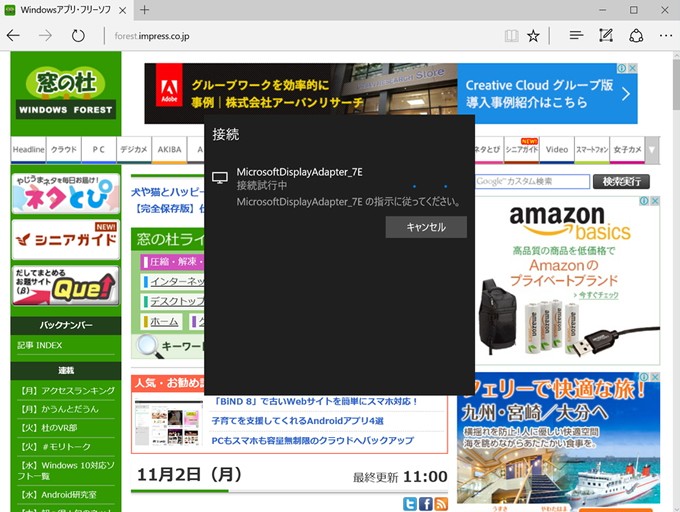The height and width of the screenshot is (512, 680).
Task: Open the PC navigation tab
Action: point(98,150)
